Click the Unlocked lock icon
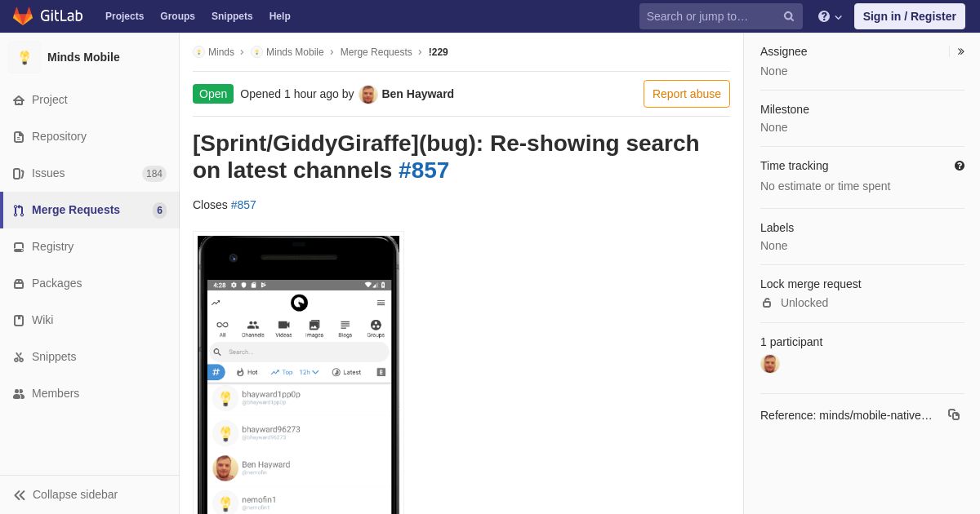980x514 pixels. 767,303
